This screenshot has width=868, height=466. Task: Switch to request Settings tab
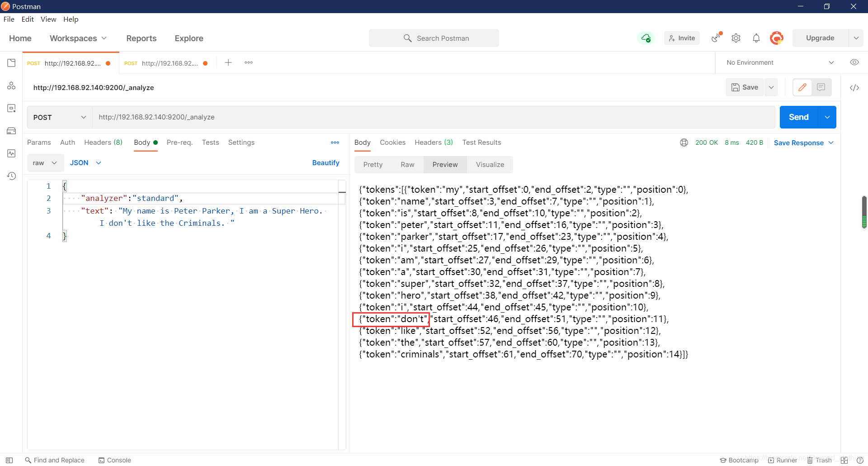[241, 143]
